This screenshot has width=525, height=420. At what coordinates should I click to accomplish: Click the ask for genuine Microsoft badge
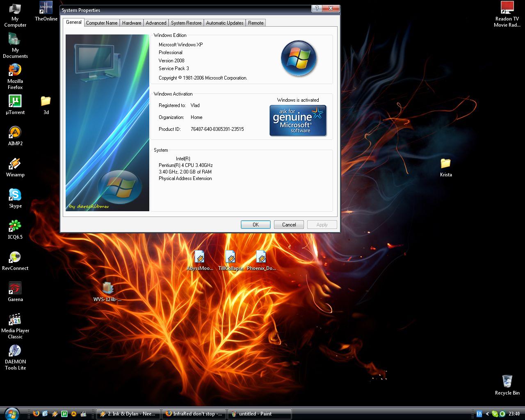[x=298, y=120]
